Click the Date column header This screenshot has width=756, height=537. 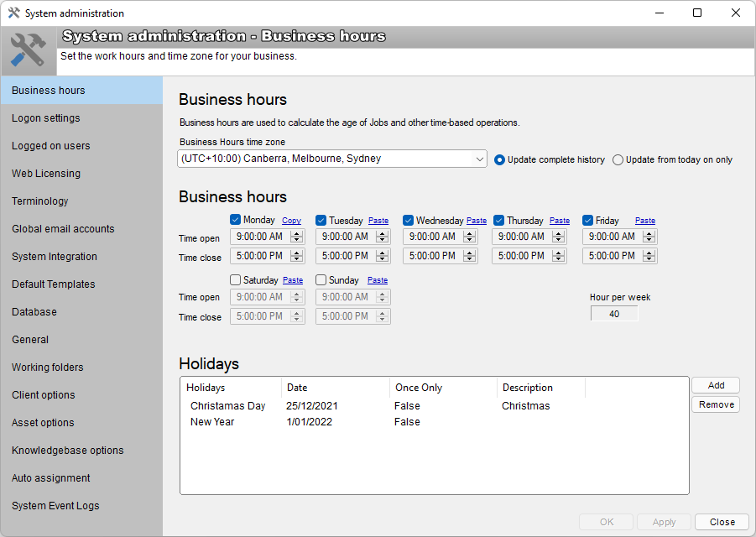point(336,388)
